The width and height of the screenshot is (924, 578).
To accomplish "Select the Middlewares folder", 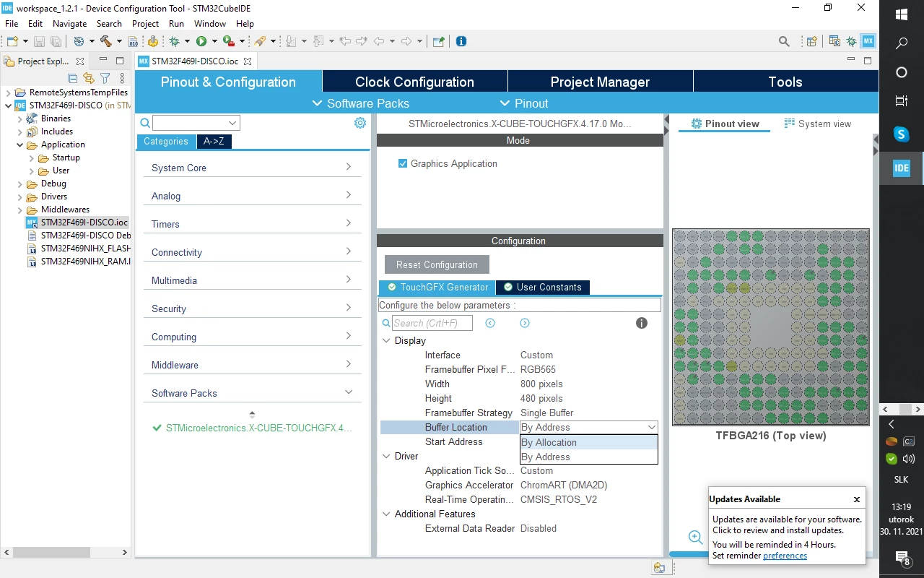I will coord(65,210).
